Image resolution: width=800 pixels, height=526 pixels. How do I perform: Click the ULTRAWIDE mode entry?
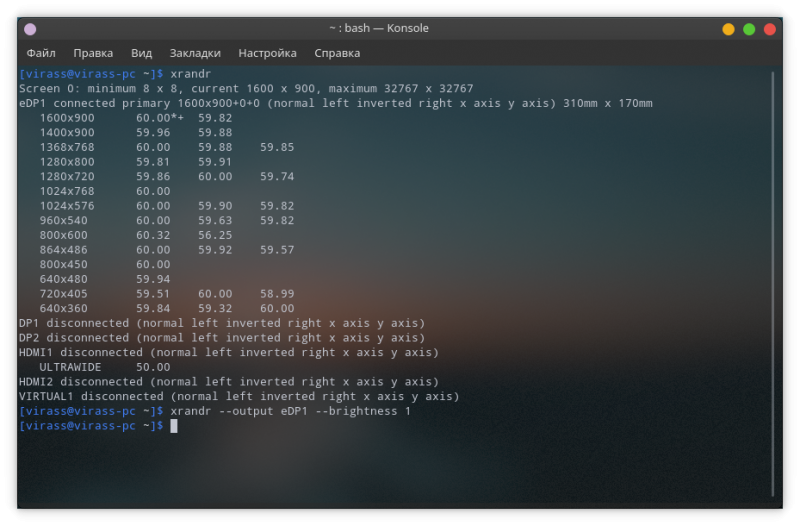[71, 368]
